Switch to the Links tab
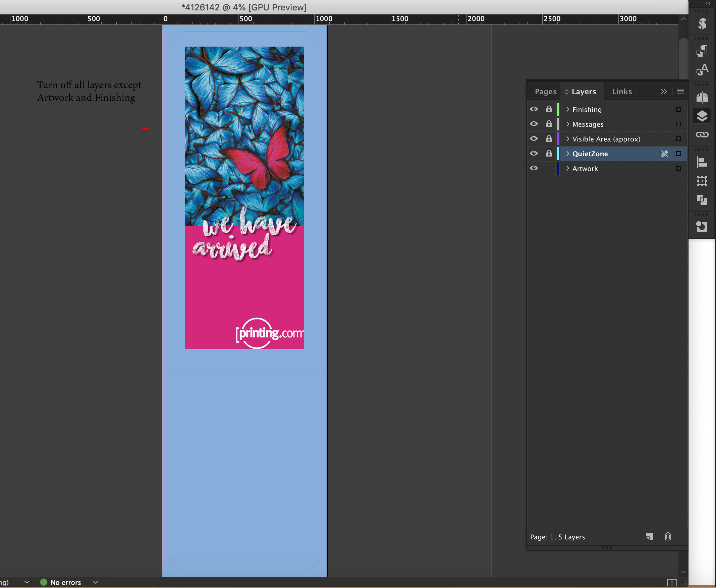The image size is (716, 588). [x=621, y=92]
